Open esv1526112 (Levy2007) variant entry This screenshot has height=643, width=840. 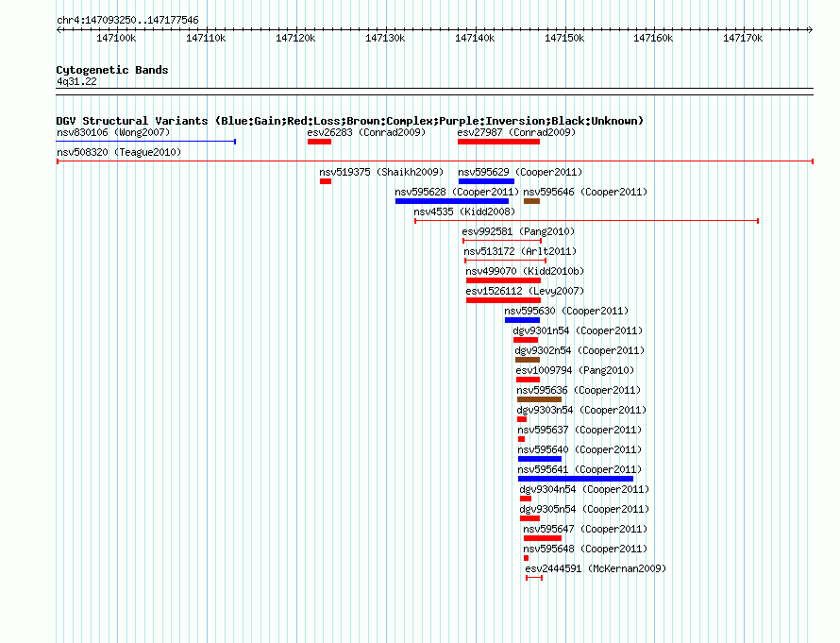pos(525,291)
